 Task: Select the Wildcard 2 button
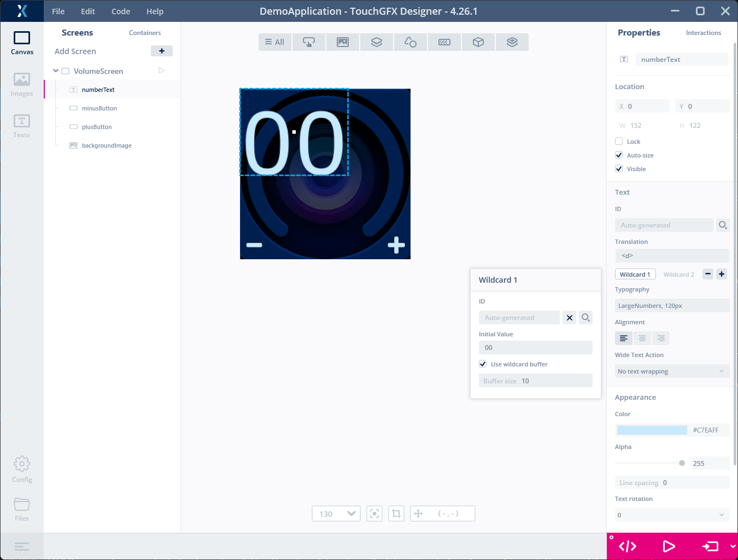coord(678,275)
